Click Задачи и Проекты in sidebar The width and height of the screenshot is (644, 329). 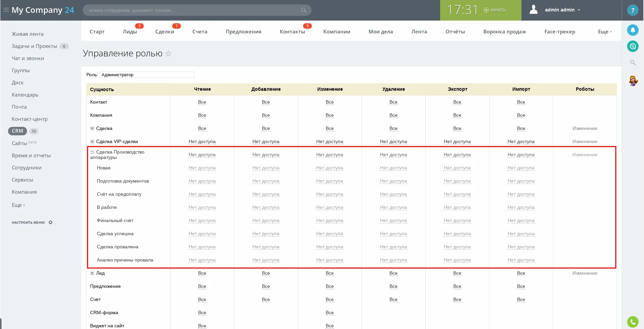point(34,46)
